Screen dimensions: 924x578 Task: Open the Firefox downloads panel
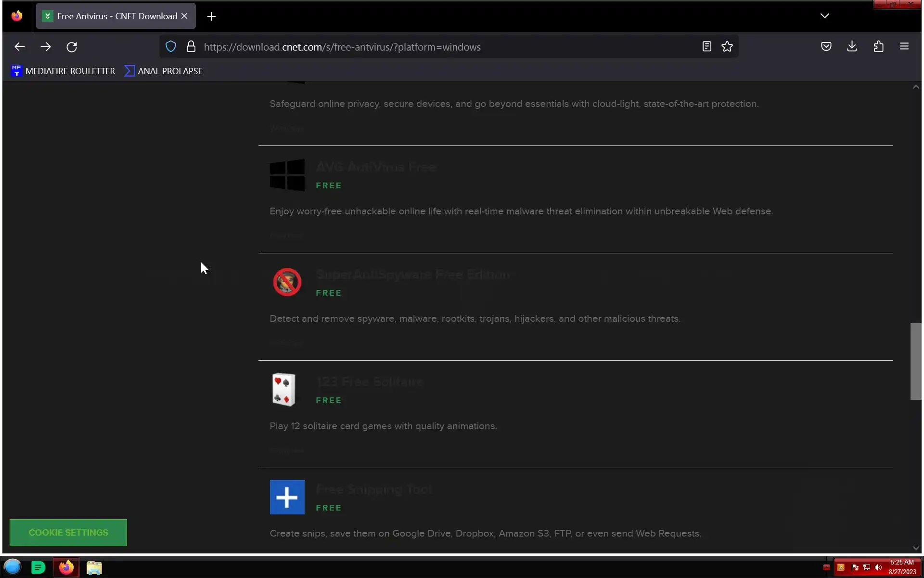tap(852, 47)
